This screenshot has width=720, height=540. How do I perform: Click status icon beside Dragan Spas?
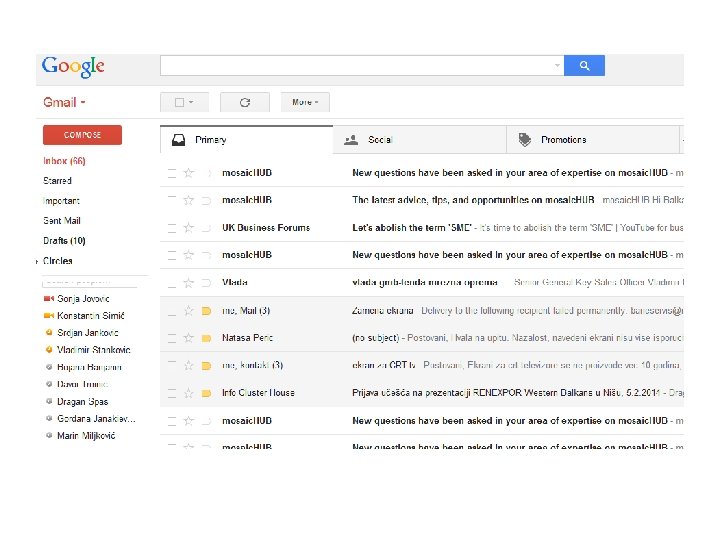click(49, 401)
